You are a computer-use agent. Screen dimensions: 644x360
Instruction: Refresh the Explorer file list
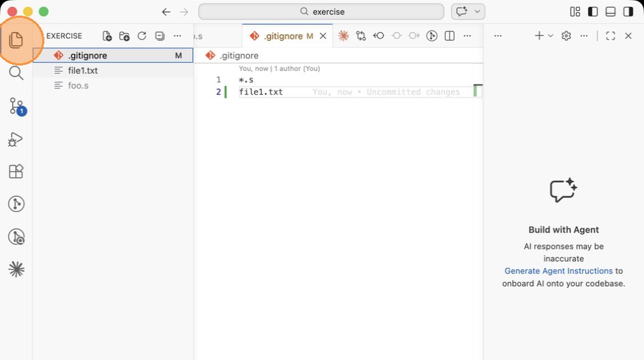[x=142, y=36]
